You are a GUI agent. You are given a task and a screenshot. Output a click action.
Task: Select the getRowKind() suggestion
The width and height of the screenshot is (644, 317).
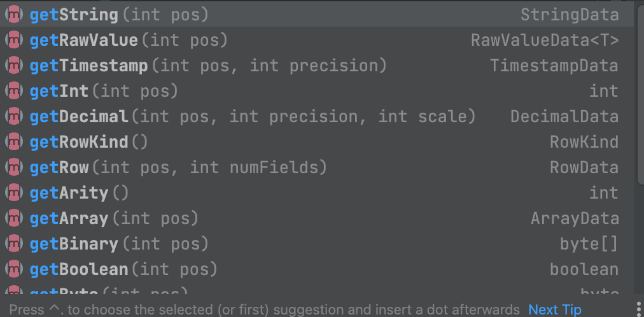(x=317, y=143)
